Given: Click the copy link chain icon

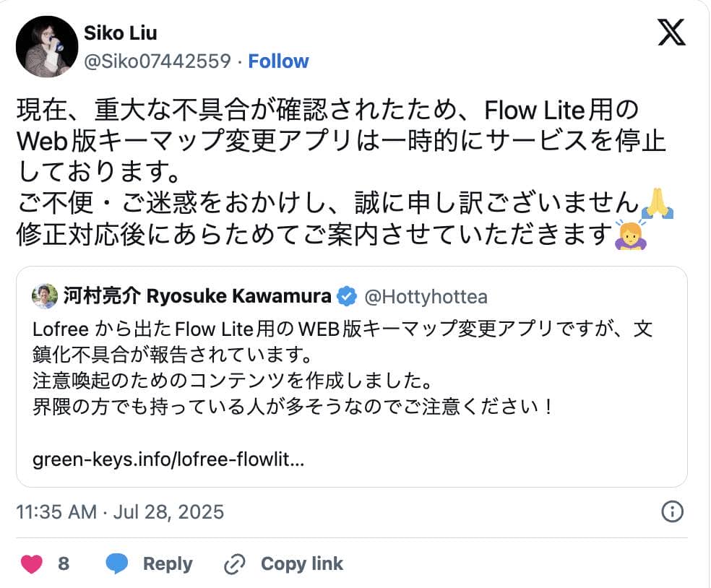Looking at the screenshot, I should (235, 564).
